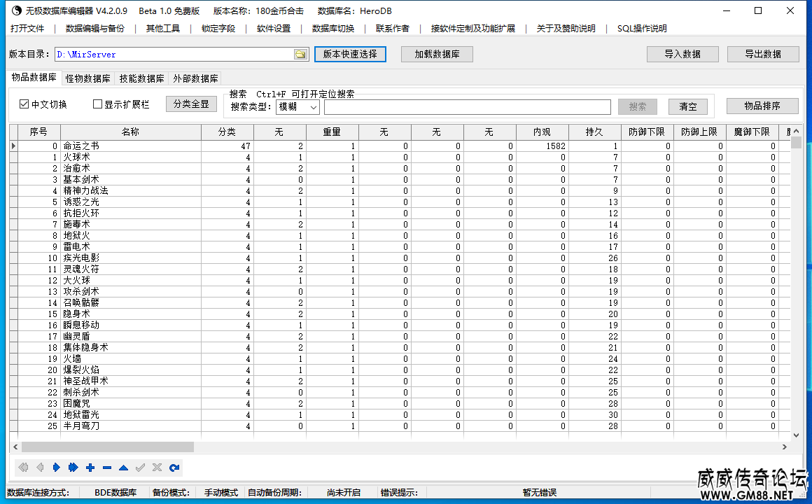The height and width of the screenshot is (504, 812).
Task: Browse folder icon in version directory field
Action: click(300, 55)
